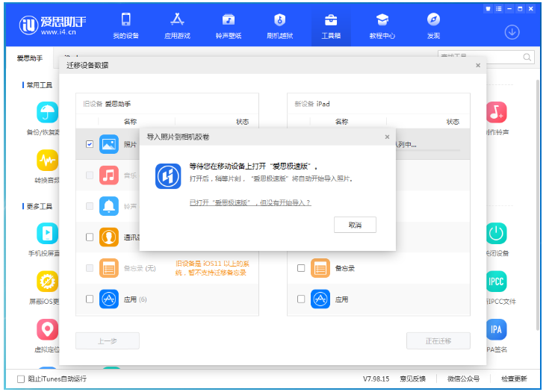Open the 已打开爱思极速版但没有开始导入 help link

click(250, 202)
